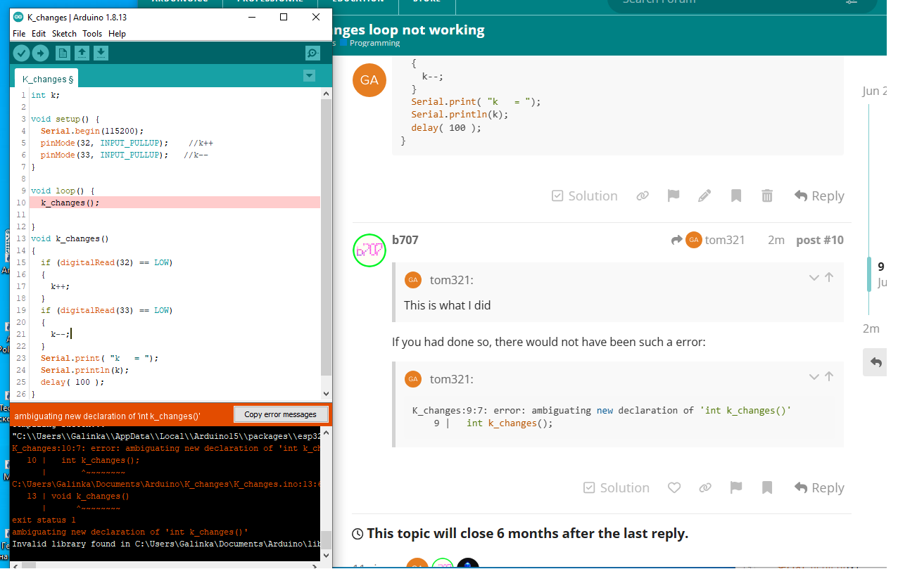
Task: Like post #10 with the heart icon
Action: tap(674, 487)
